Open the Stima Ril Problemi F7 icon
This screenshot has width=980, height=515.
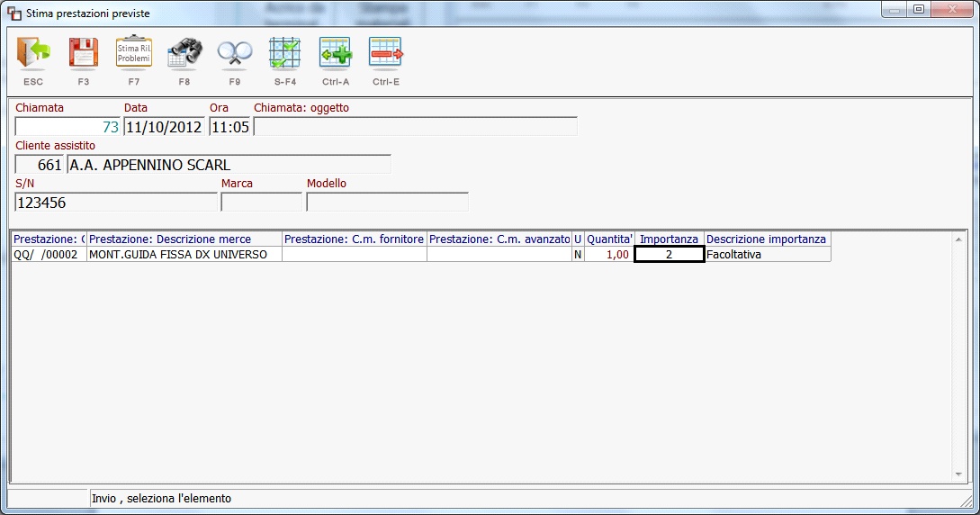[134, 52]
